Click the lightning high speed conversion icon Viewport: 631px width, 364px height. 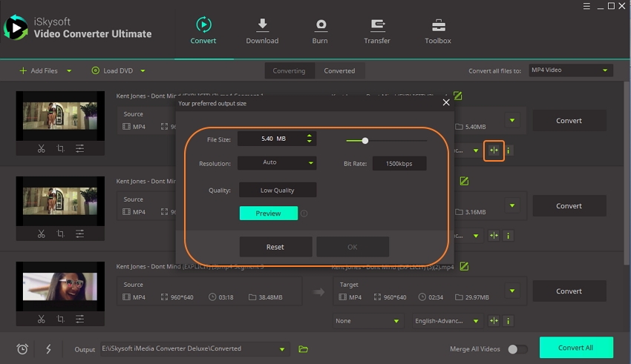[48, 349]
